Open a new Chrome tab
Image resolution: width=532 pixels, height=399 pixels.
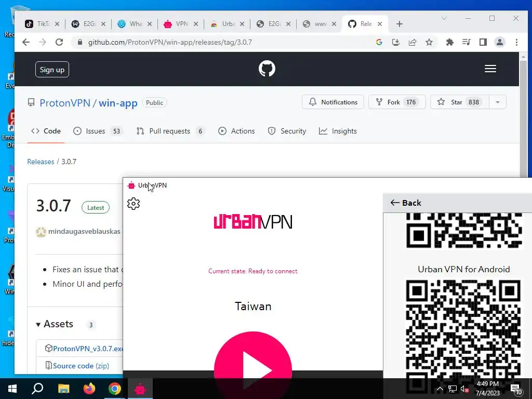pyautogui.click(x=400, y=24)
